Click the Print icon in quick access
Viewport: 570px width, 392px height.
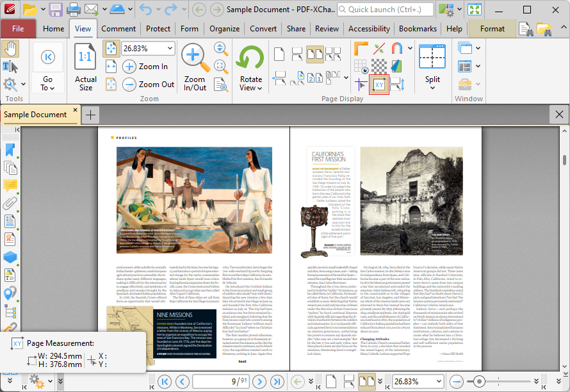tap(74, 10)
